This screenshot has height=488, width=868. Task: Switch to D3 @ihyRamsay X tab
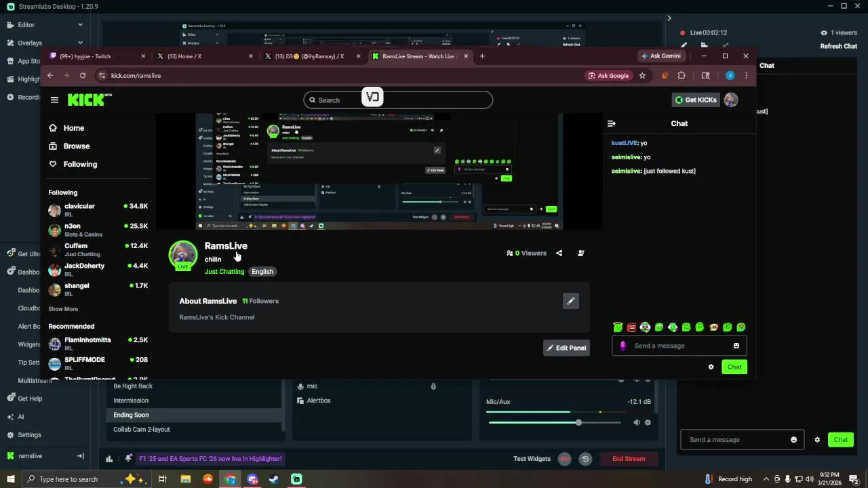[312, 56]
